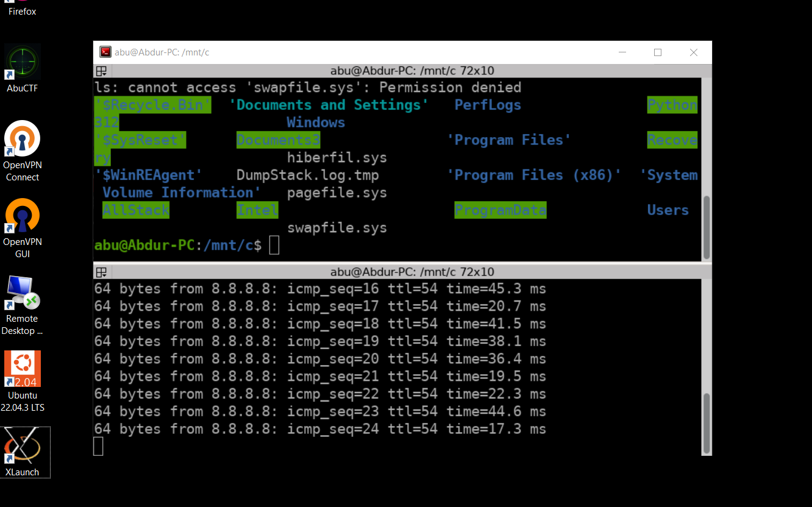Focus the shell prompt in the top pane

pyautogui.click(x=274, y=246)
